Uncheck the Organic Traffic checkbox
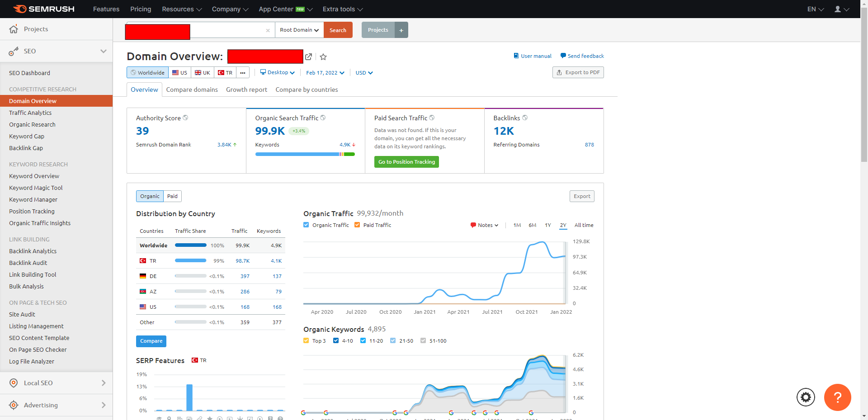 (x=306, y=225)
